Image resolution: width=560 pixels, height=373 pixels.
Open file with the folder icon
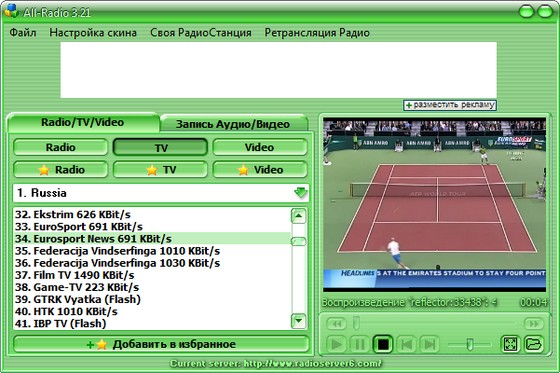(x=534, y=344)
